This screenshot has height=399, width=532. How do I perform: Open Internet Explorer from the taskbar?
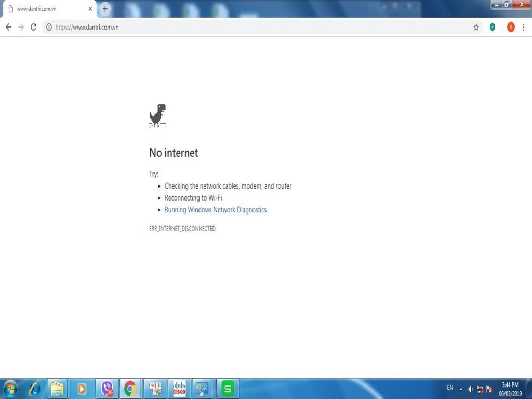click(x=34, y=388)
